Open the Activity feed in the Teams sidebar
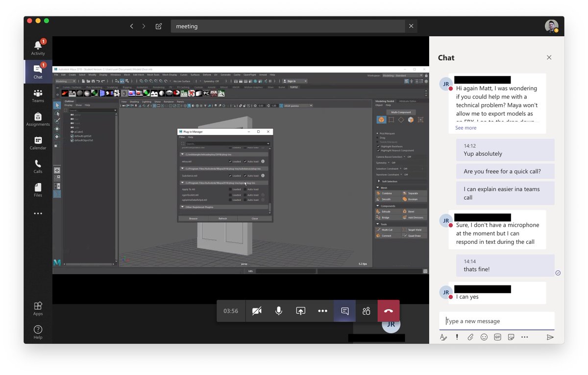 38,47
